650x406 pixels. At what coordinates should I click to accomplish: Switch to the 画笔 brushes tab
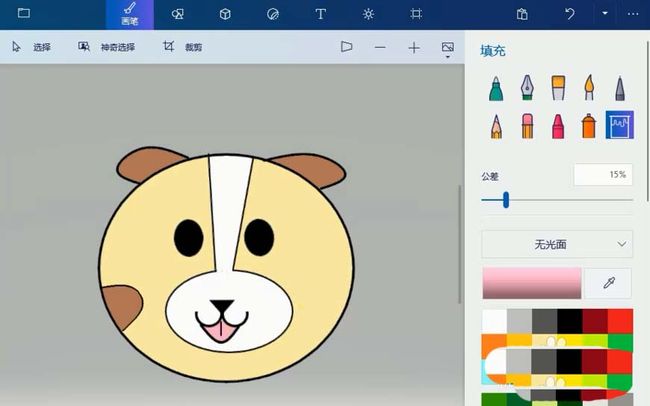click(130, 15)
